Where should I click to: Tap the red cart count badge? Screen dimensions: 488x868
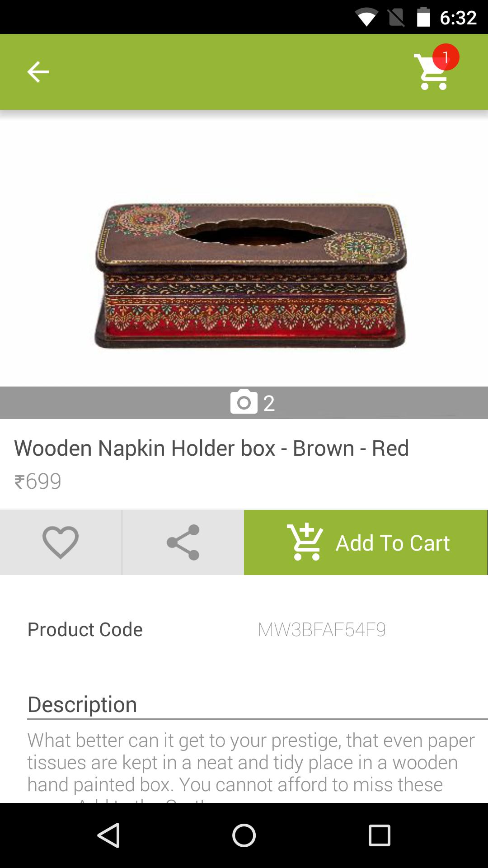click(x=446, y=57)
